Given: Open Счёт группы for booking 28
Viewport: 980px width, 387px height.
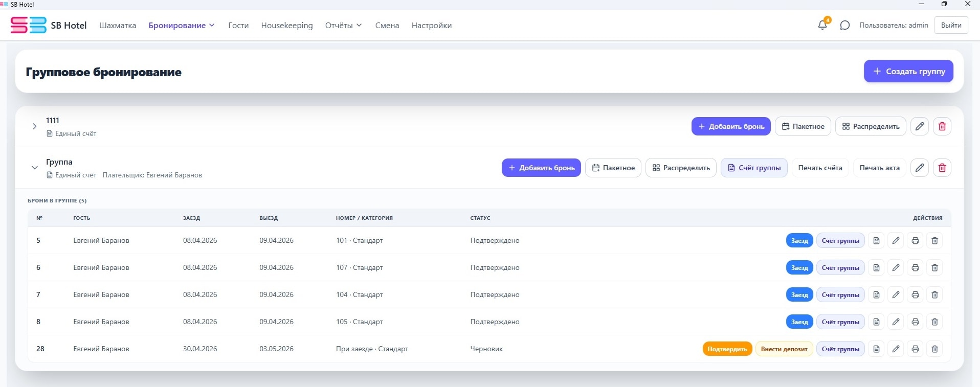Looking at the screenshot, I should coord(840,349).
